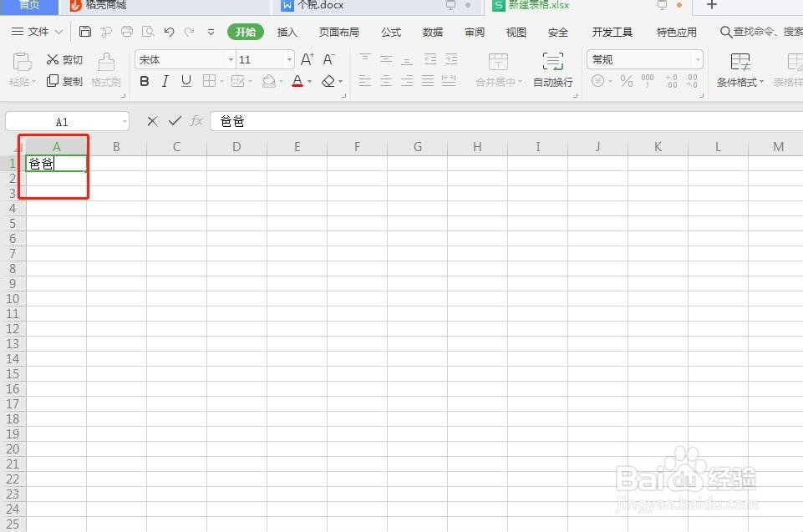This screenshot has width=803, height=532.
Task: Align cell content to vertical middle
Action: [386, 59]
